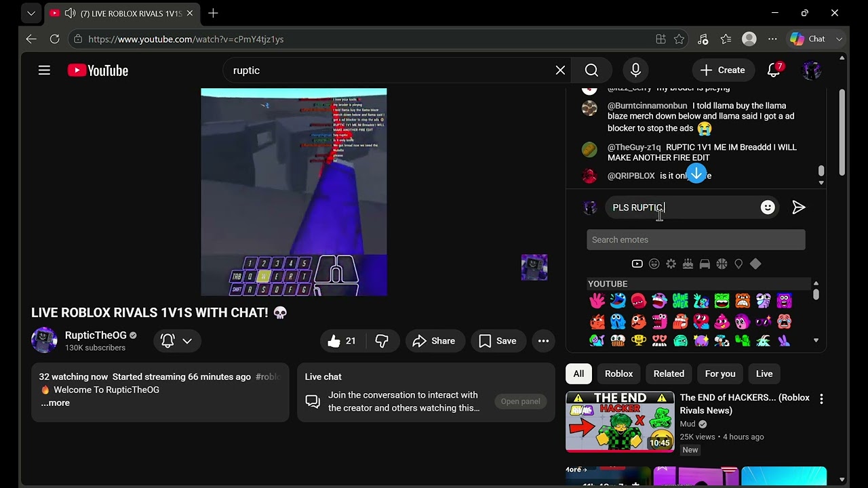Select the YouTube emotes category icon

click(637, 264)
